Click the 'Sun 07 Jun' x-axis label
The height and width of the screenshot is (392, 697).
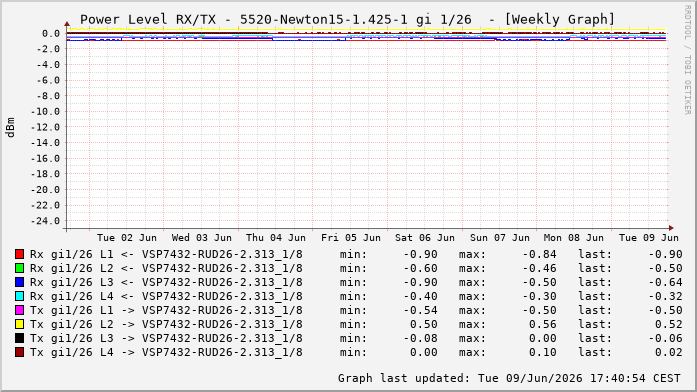[500, 238]
